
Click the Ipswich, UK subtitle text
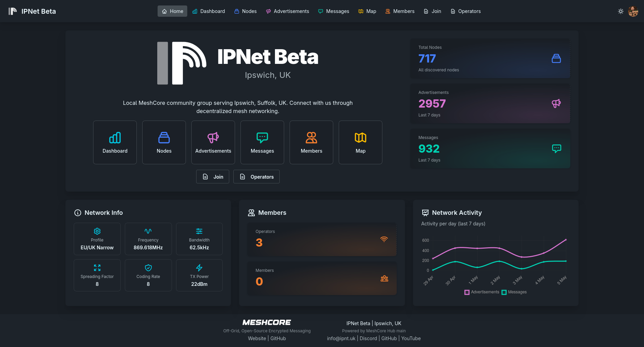coord(268,75)
